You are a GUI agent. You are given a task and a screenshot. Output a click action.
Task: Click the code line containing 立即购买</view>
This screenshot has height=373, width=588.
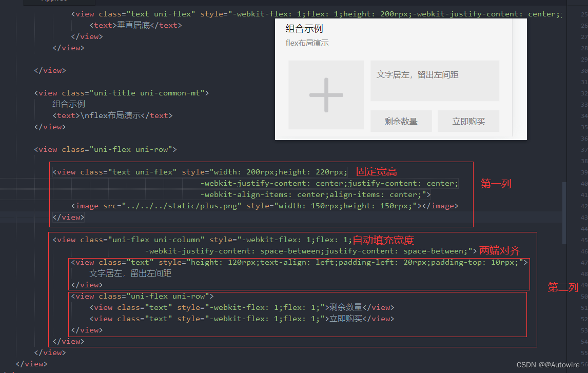[x=242, y=319]
